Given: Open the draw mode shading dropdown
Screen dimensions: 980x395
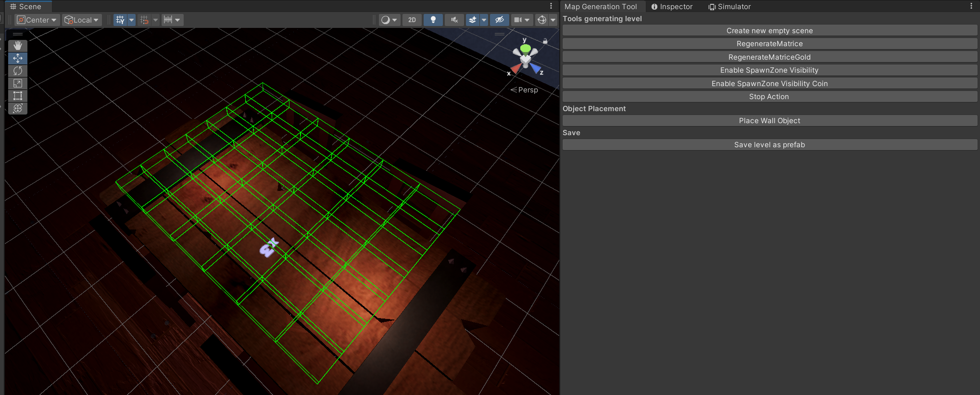Looking at the screenshot, I should (x=389, y=20).
